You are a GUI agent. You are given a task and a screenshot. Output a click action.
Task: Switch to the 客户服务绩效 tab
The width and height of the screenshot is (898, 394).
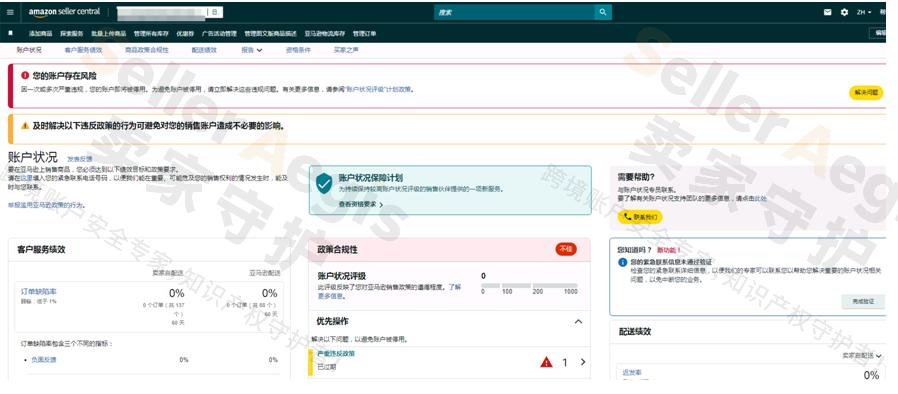tap(84, 50)
